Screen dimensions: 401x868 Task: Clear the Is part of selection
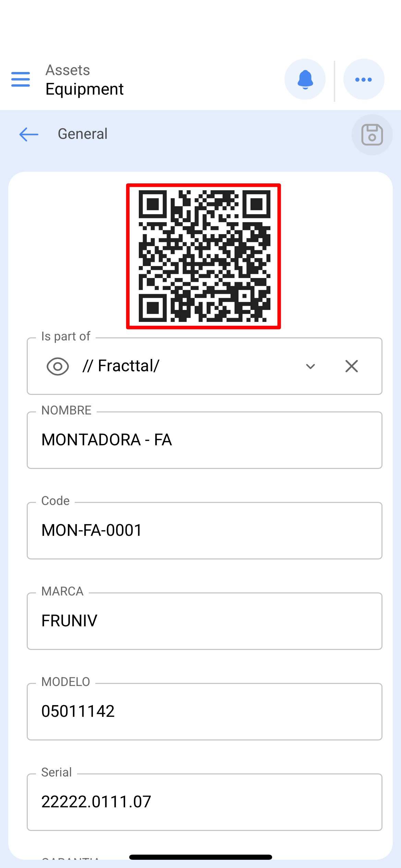click(x=352, y=366)
